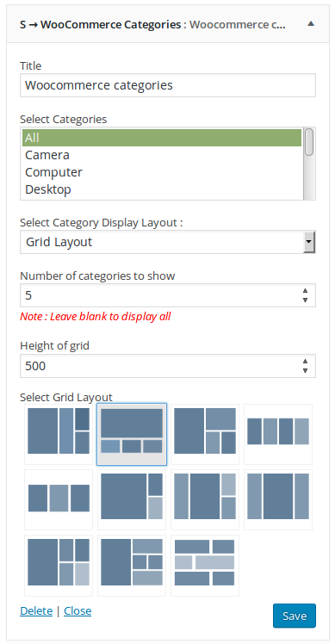Viewport: 335px width, 644px height.
Task: Choose the selected layout with wide top and three bottom tiles
Action: [132, 435]
